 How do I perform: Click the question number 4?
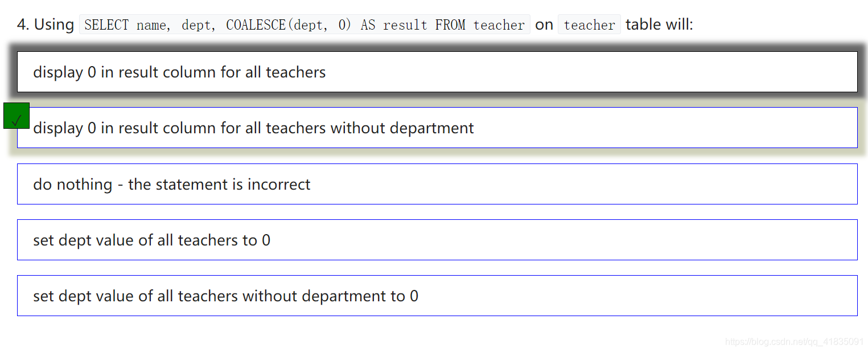(23, 24)
